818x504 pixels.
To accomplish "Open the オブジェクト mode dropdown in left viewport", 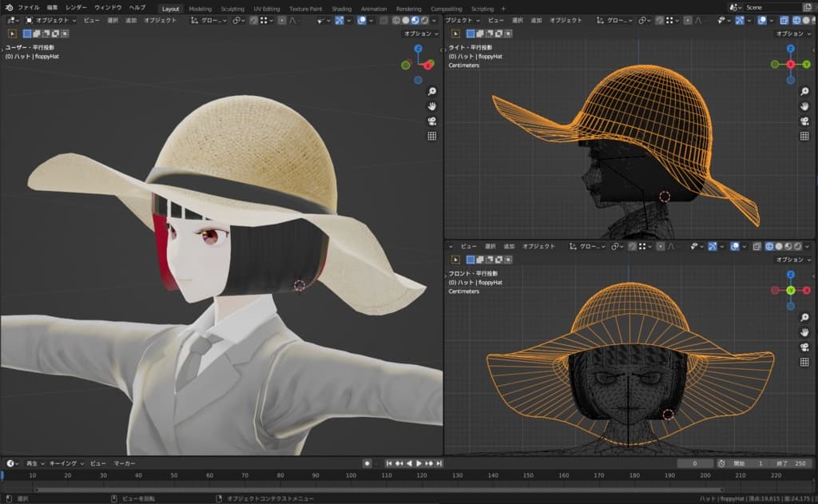I will (53, 20).
